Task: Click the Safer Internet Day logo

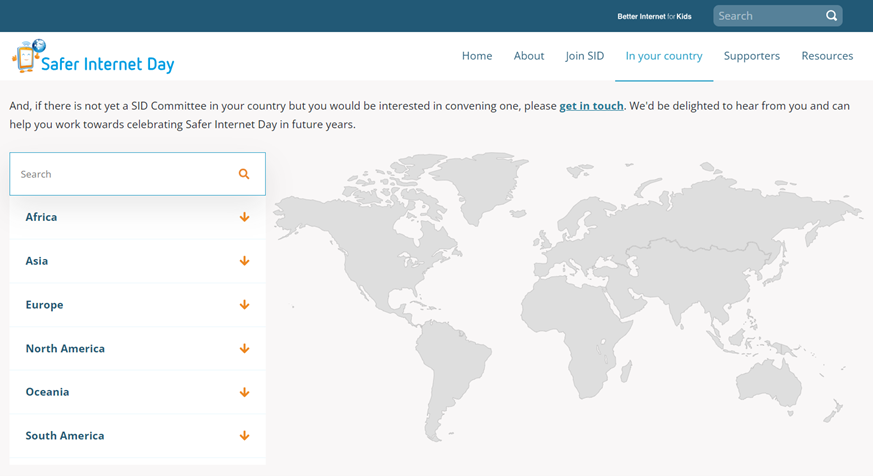Action: (93, 58)
